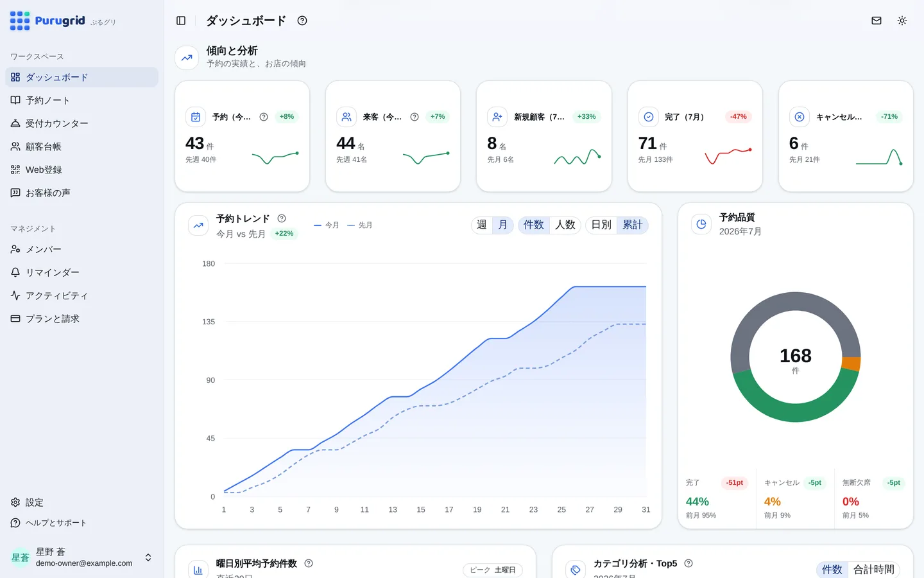Click the Purugrid logo
The width and height of the screenshot is (924, 578).
(x=47, y=21)
